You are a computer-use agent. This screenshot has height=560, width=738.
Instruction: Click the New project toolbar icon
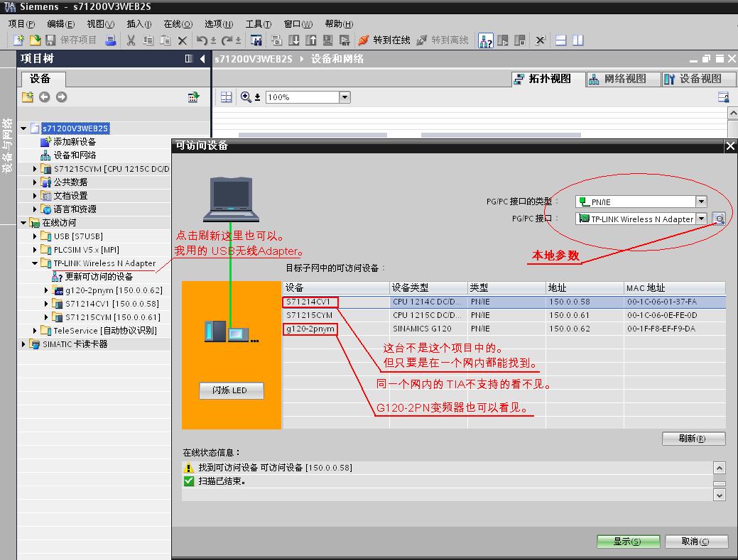click(x=19, y=40)
